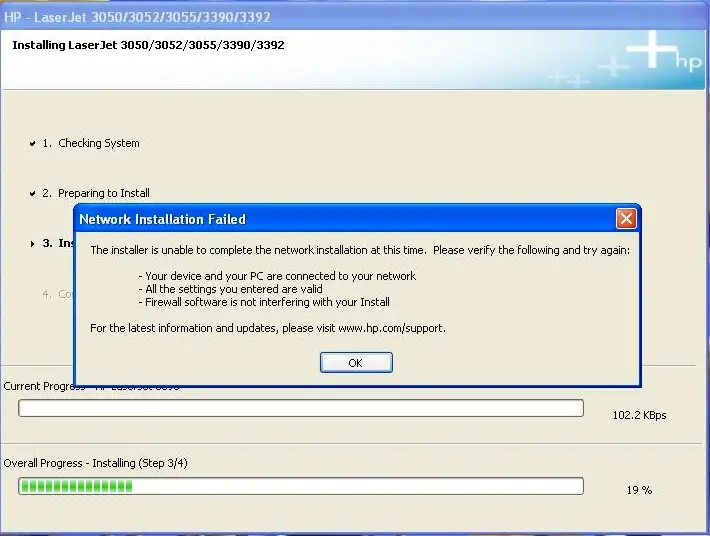Viewport: 710px width, 536px height.
Task: Close the Network Installation Failed dialog with X
Action: tap(626, 219)
